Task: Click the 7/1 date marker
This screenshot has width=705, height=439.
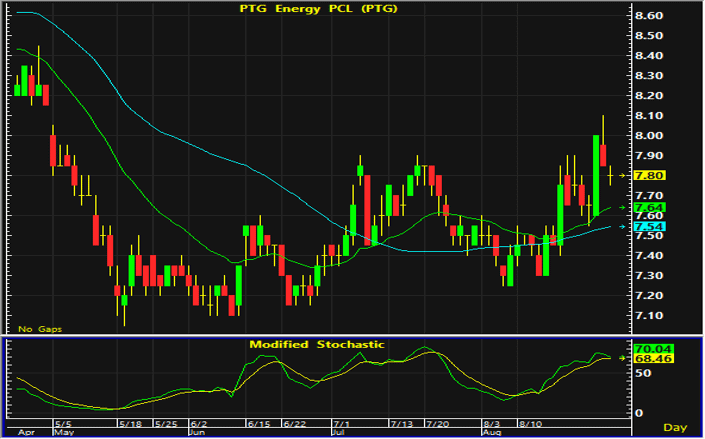Action: [342, 424]
